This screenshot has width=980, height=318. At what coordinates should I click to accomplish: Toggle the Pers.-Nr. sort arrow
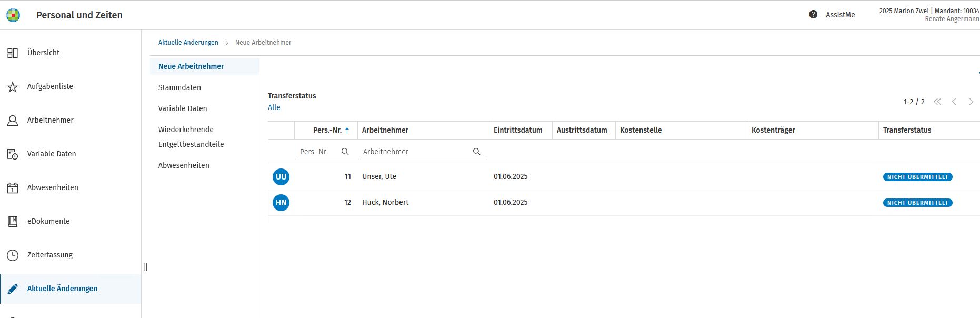click(347, 131)
